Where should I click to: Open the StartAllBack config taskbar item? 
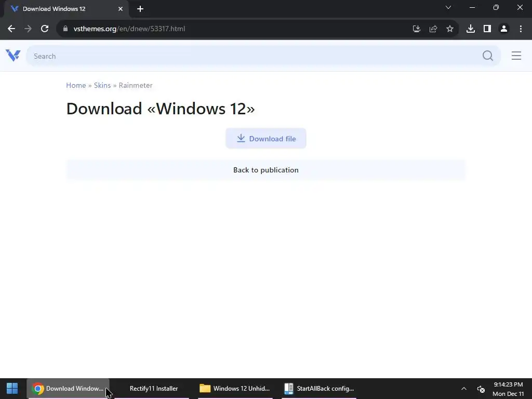[x=319, y=389]
